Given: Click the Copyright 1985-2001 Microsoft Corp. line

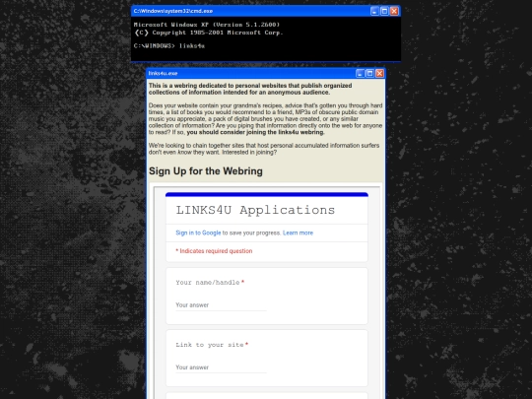Looking at the screenshot, I should [x=209, y=33].
